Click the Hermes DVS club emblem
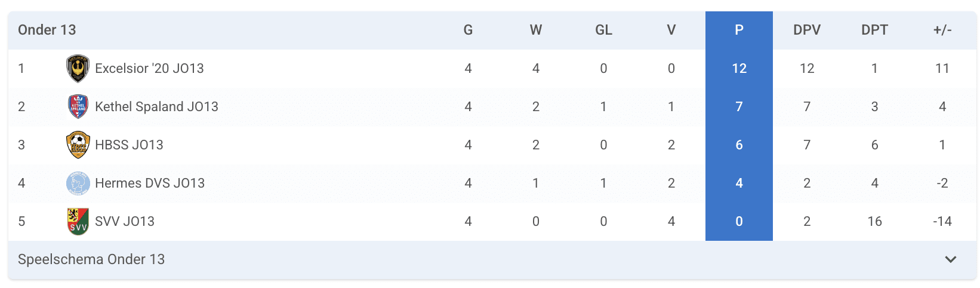This screenshot has height=288, width=980. click(x=78, y=183)
